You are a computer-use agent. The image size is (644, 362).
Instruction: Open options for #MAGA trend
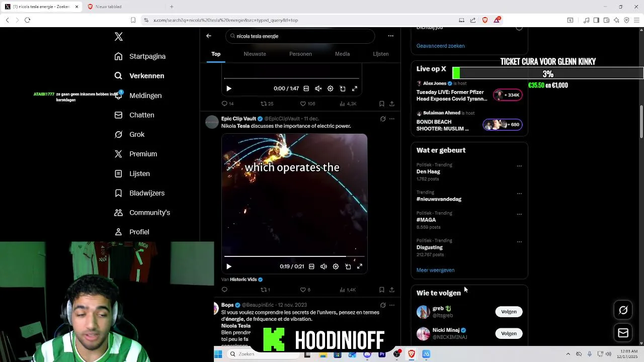coord(519,214)
